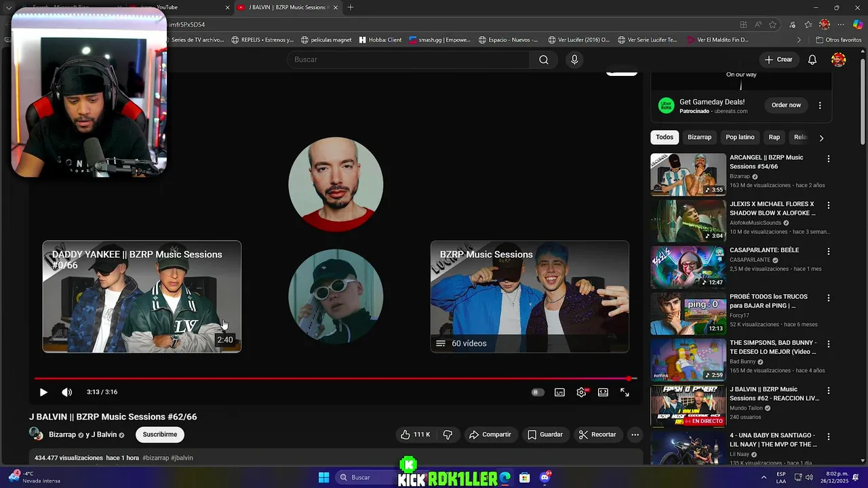Open the REPELIS - Estrenos bookmark
The image size is (868, 488).
pyautogui.click(x=262, y=40)
